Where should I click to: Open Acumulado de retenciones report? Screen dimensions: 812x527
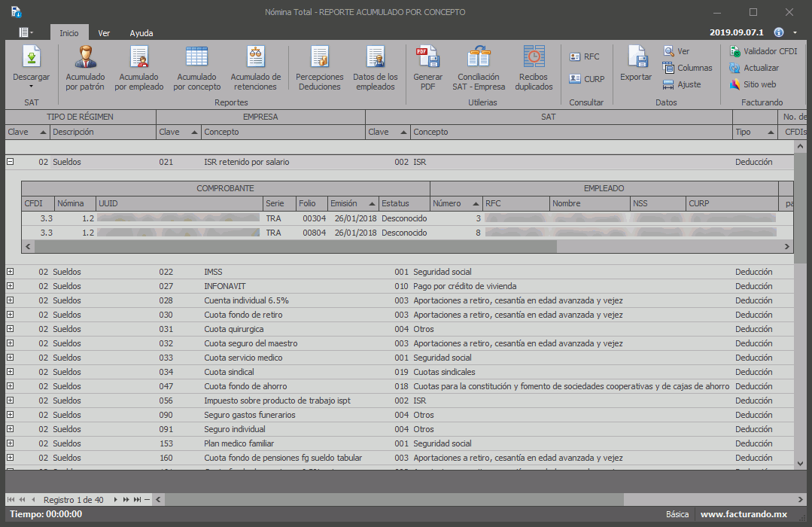256,57
